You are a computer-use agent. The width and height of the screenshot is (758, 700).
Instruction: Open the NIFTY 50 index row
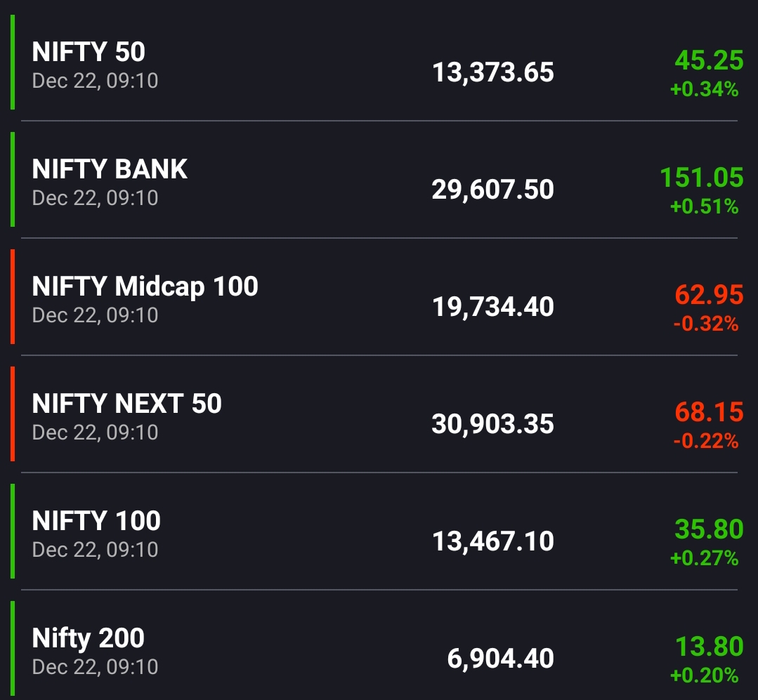[x=89, y=52]
